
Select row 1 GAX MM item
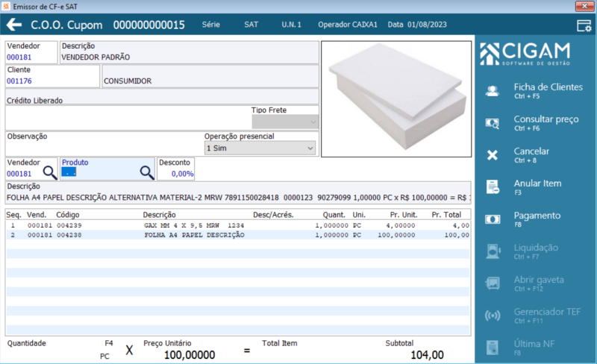click(237, 225)
